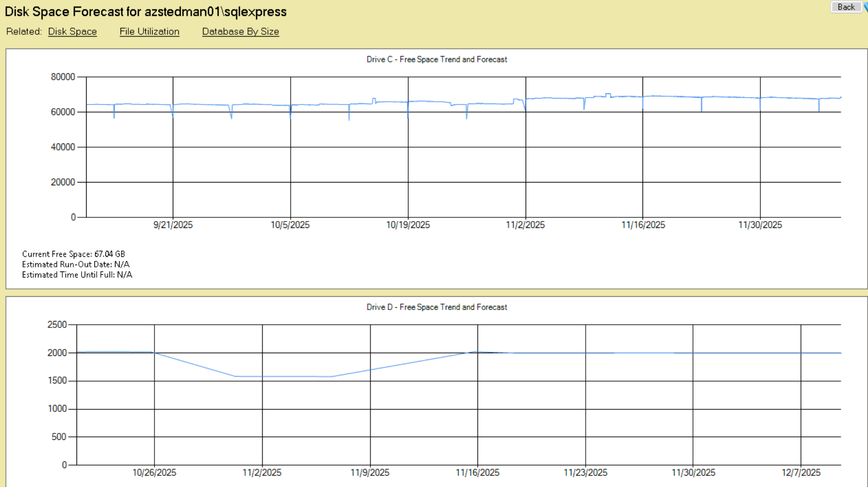This screenshot has width=868, height=487.
Task: Click the 11/9/2025 axis label on Drive D
Action: [370, 473]
